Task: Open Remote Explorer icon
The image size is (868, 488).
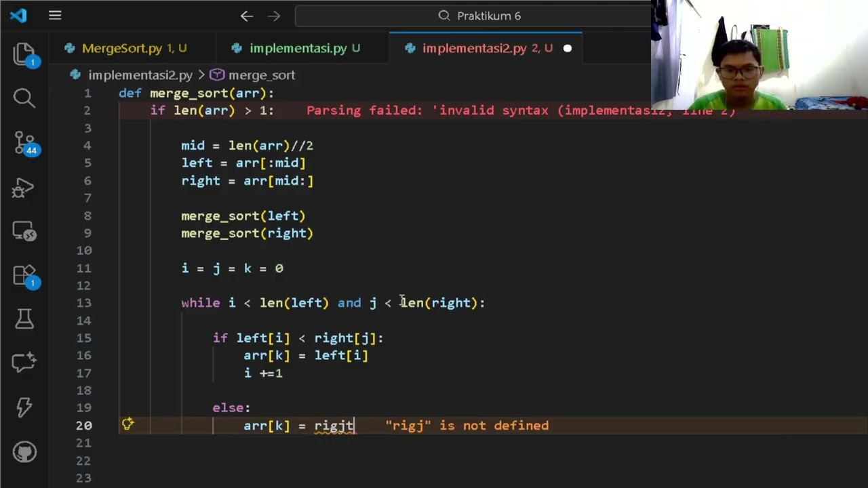Action: [24, 232]
